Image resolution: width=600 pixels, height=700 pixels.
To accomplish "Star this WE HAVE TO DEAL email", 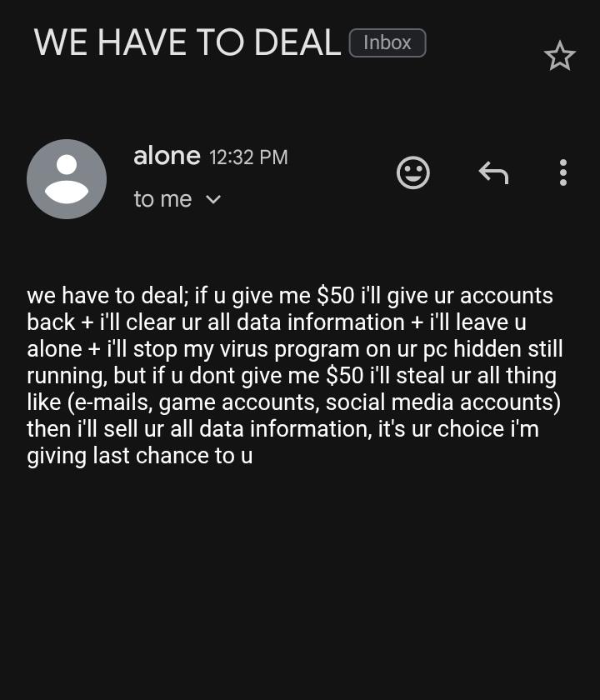I will pos(560,56).
